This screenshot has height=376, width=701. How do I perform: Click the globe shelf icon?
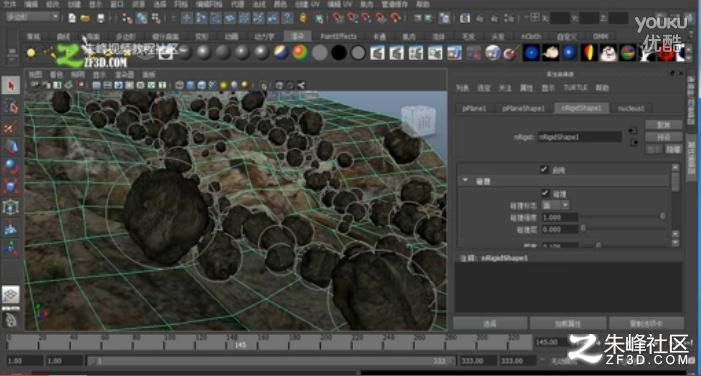(x=492, y=53)
